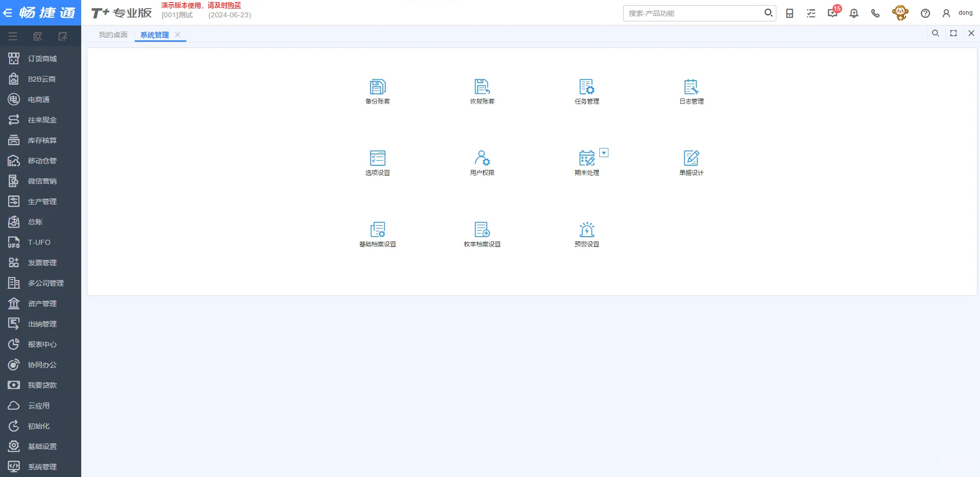
Task: Select 订货商城 in the sidebar
Action: click(40, 59)
